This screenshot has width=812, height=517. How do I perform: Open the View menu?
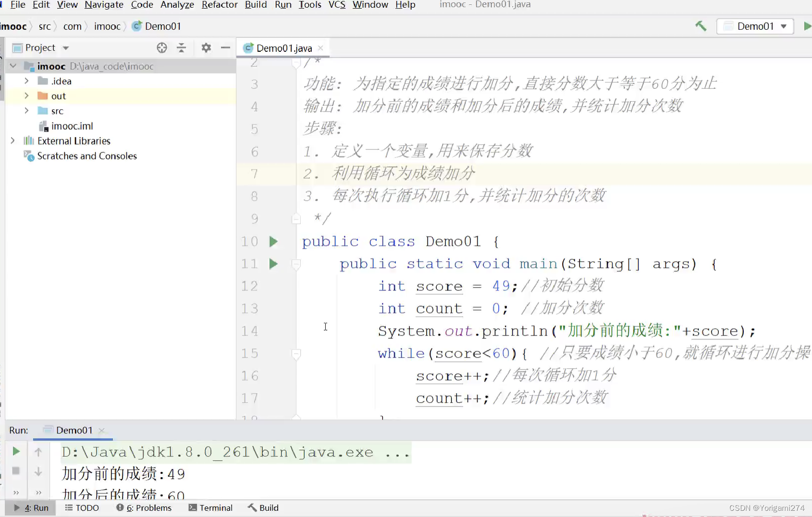click(67, 5)
